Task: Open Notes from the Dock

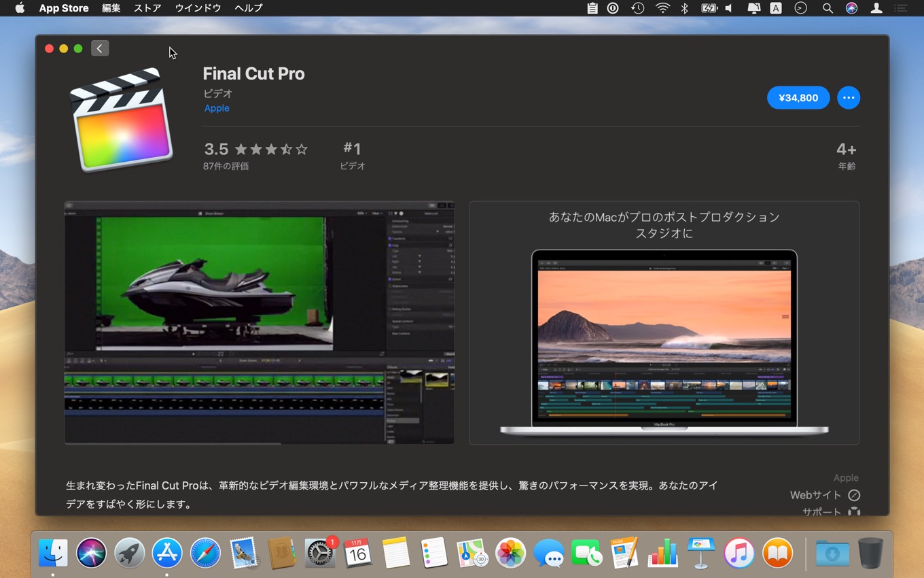Action: (x=395, y=553)
